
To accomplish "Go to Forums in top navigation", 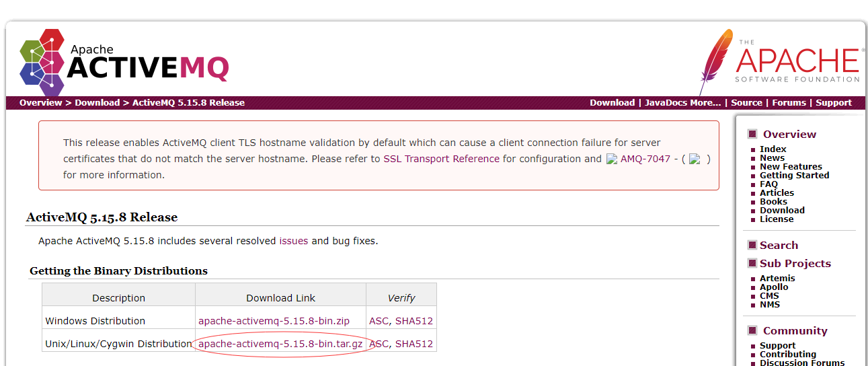I will (x=789, y=103).
